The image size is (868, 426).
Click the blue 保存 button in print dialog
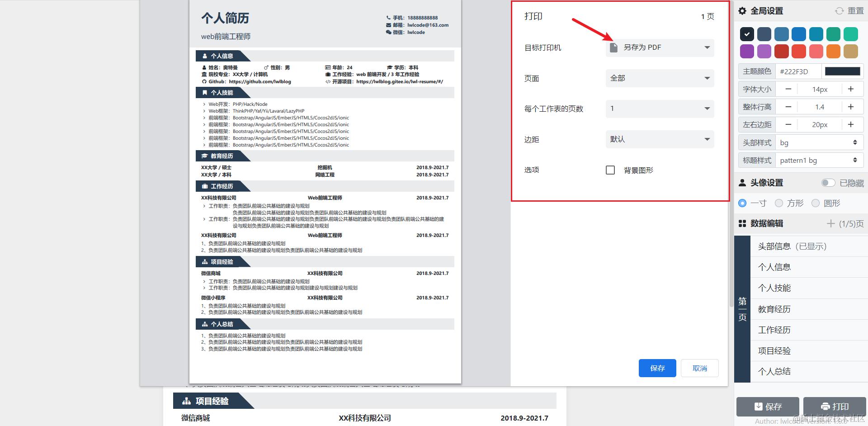click(657, 368)
